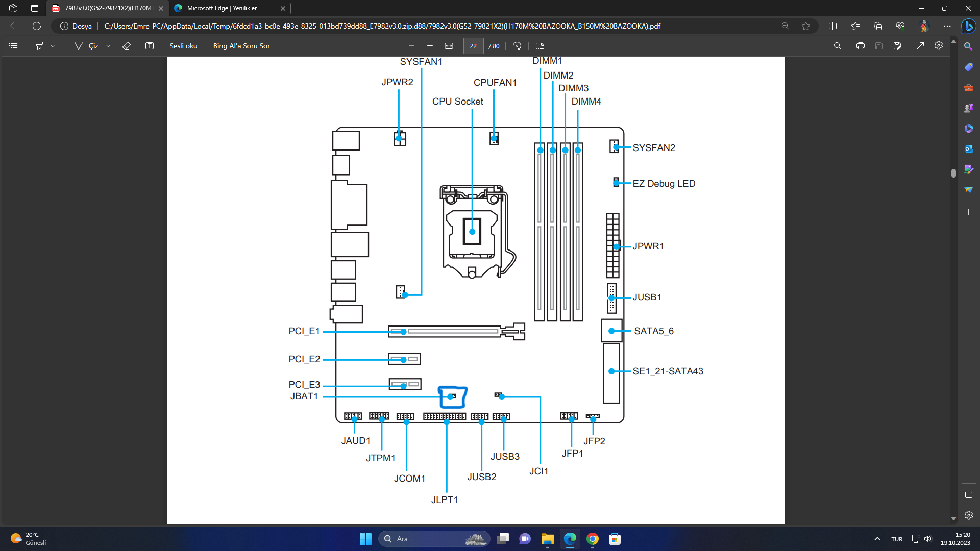
Task: Open File Explorer from taskbar
Action: pos(548,539)
